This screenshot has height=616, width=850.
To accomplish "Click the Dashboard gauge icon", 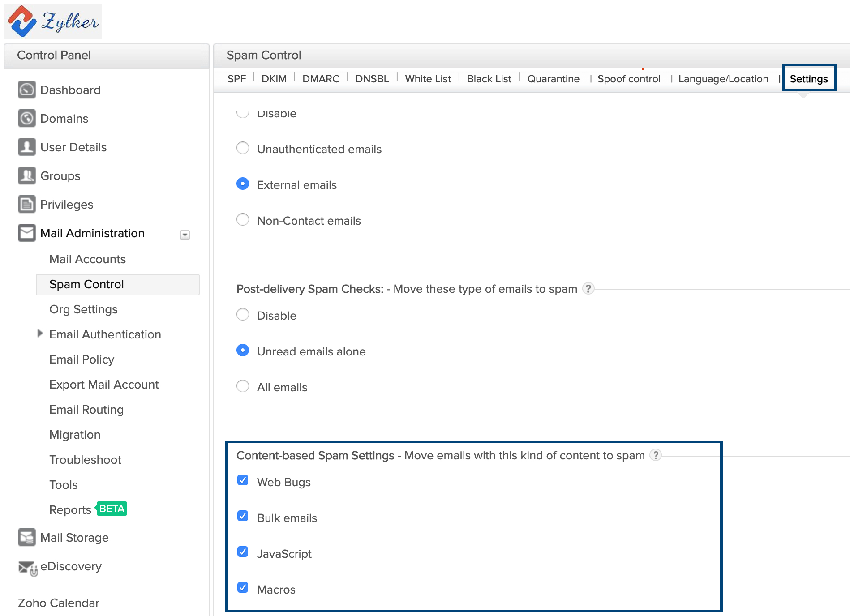I will coord(26,90).
